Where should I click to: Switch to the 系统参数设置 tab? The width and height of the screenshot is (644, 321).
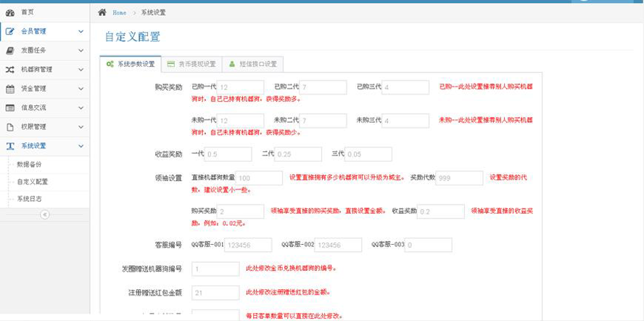pos(131,64)
